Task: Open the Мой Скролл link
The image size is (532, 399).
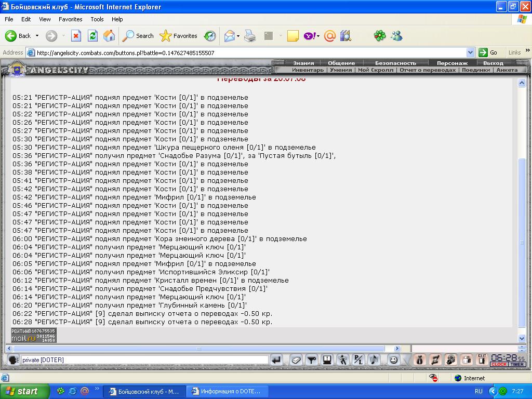Action: click(375, 70)
